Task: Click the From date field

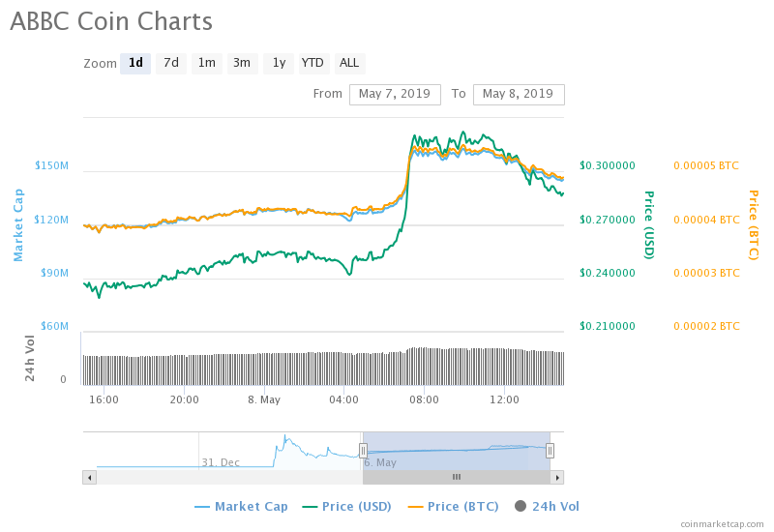Action: pyautogui.click(x=395, y=94)
